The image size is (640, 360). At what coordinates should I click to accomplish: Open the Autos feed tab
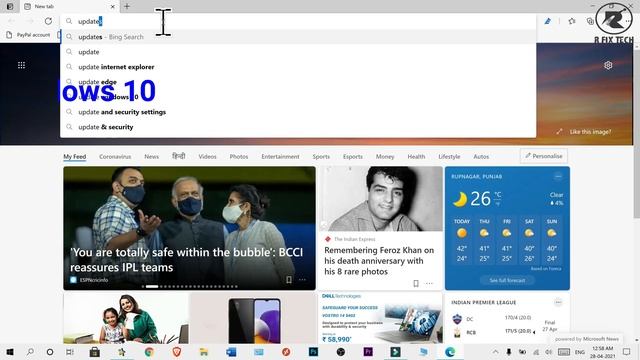(x=481, y=156)
